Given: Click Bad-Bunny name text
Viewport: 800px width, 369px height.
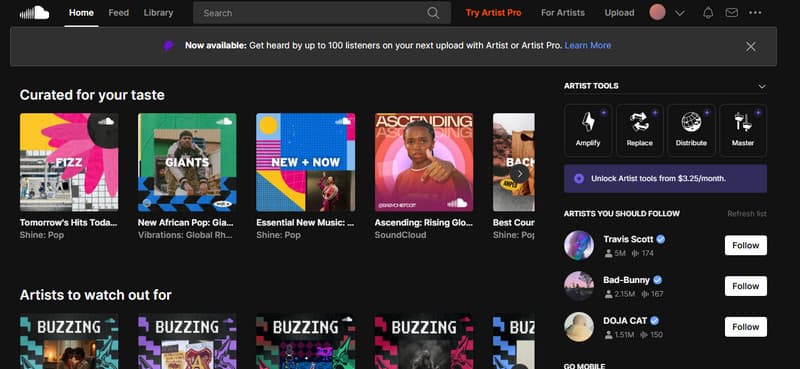Looking at the screenshot, I should pos(627,280).
